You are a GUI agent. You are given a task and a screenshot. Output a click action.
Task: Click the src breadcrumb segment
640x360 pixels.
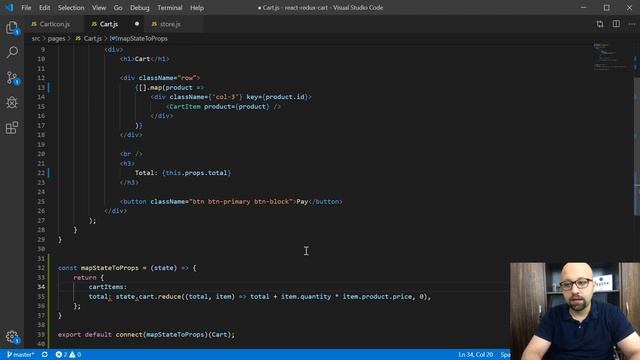coord(36,38)
